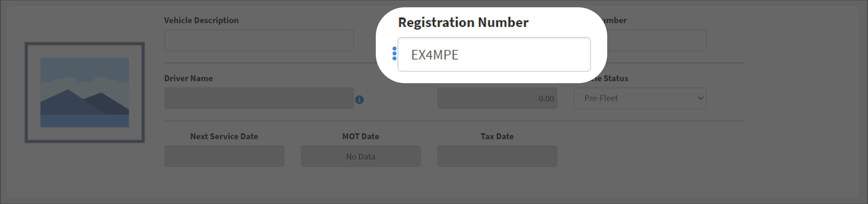Click the Registration Number field containing EX4MPE

pos(494,55)
